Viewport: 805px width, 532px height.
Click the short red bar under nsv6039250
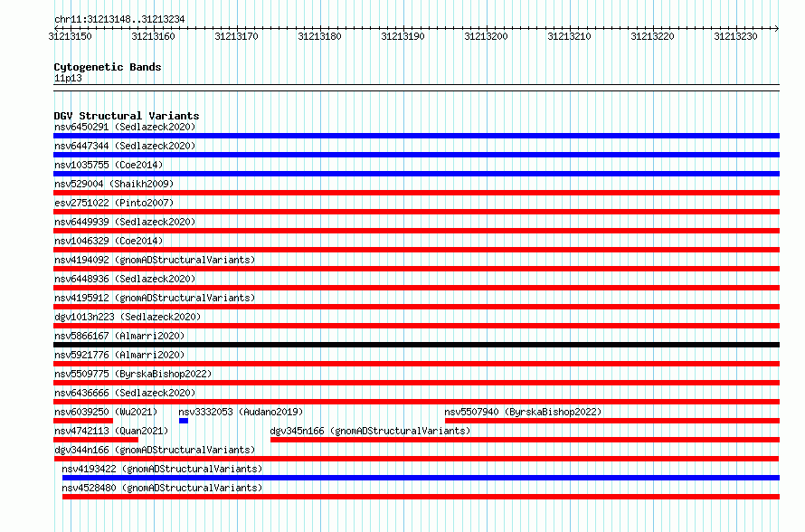(x=83, y=421)
